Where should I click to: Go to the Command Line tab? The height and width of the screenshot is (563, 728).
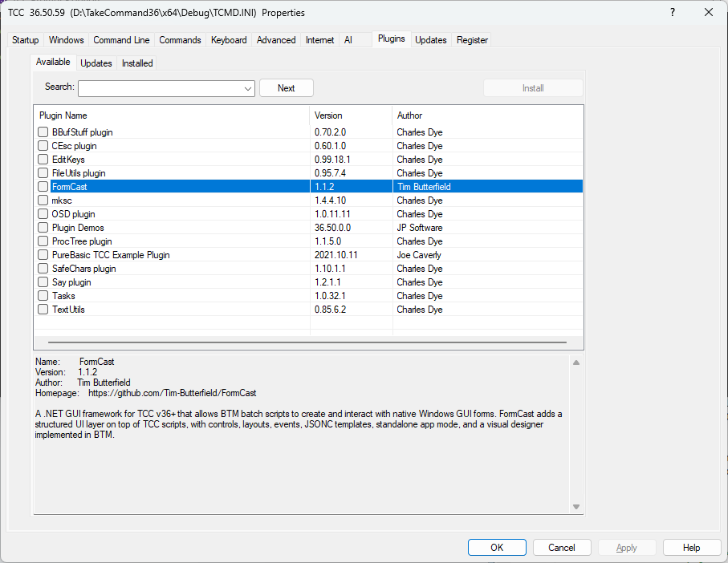click(x=121, y=40)
